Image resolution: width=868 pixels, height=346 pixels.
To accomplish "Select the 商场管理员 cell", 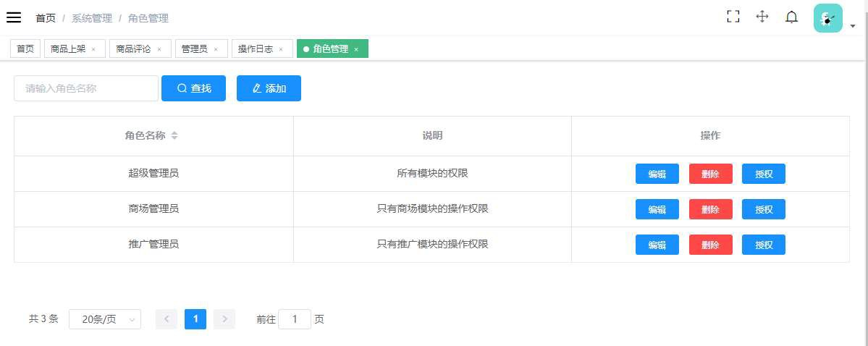I will click(154, 209).
